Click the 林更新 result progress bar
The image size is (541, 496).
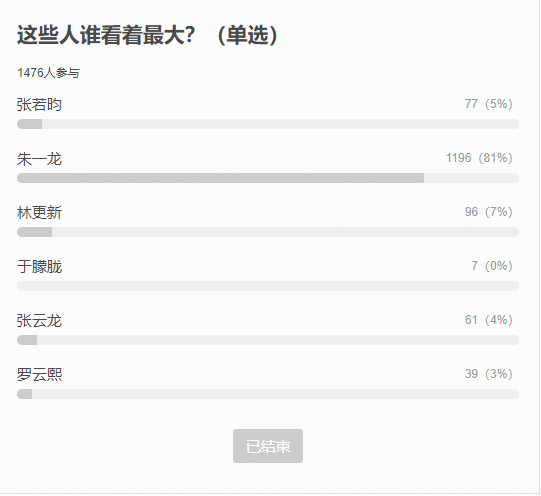[x=268, y=232]
